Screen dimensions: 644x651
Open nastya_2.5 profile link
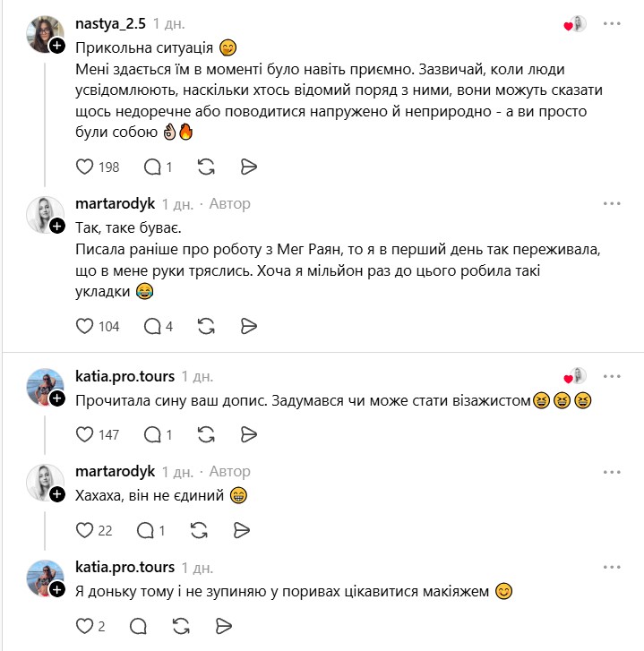click(x=110, y=24)
